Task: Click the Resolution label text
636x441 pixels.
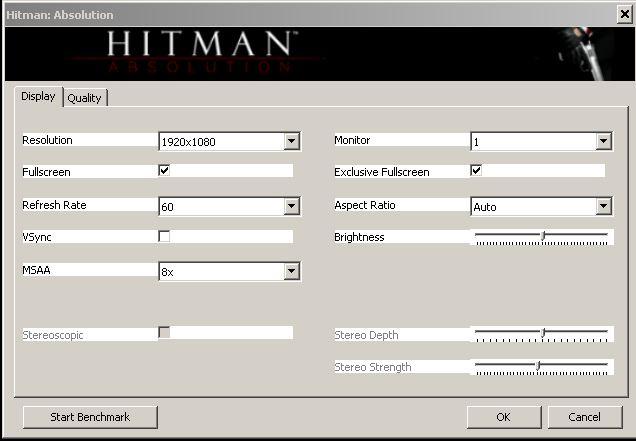Action: [x=47, y=140]
